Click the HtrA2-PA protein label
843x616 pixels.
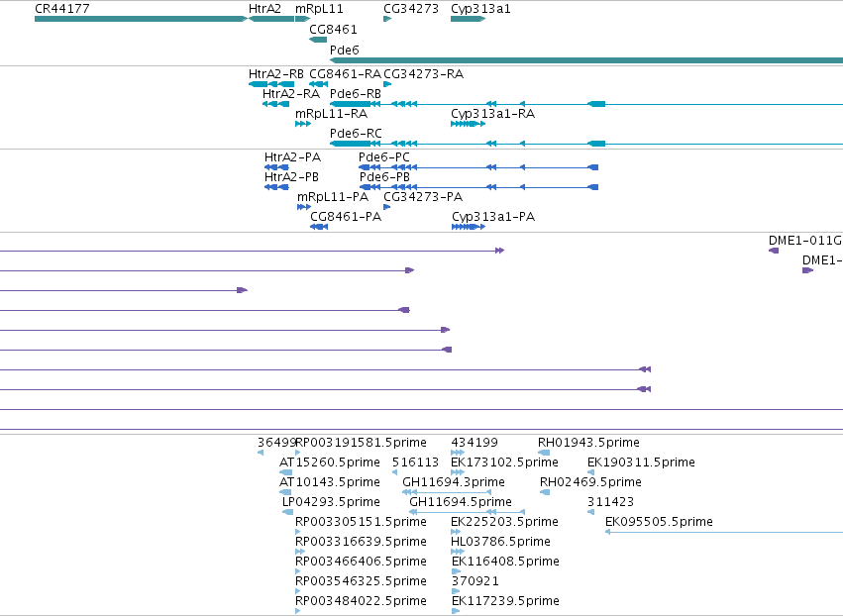[292, 156]
